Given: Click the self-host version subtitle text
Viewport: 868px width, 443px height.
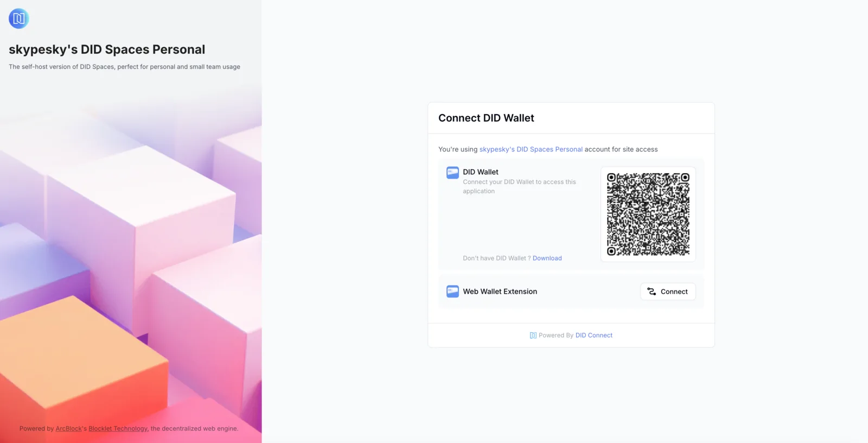Looking at the screenshot, I should pyautogui.click(x=124, y=67).
